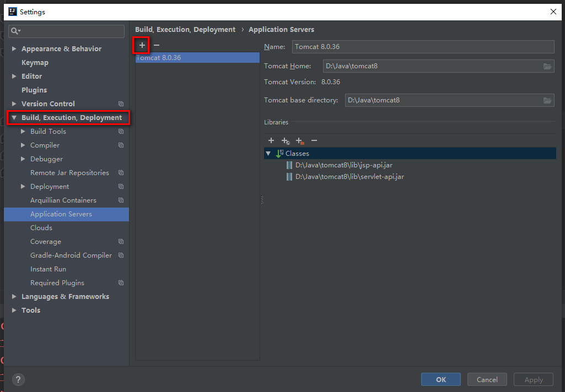Click the OK button
Image resolution: width=565 pixels, height=392 pixels.
tap(440, 379)
